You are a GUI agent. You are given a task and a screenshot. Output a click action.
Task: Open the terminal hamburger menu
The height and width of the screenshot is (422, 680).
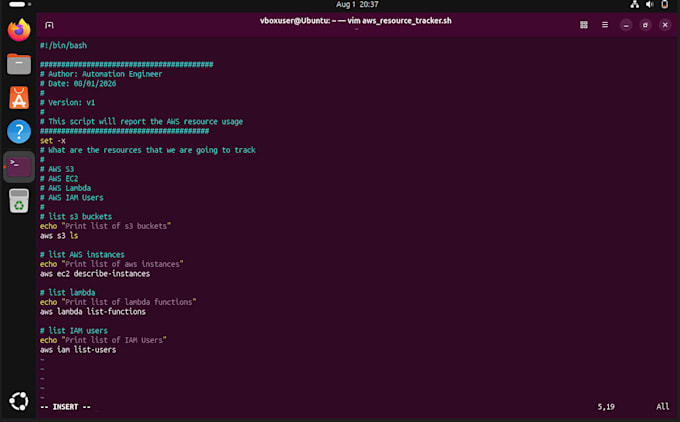605,25
